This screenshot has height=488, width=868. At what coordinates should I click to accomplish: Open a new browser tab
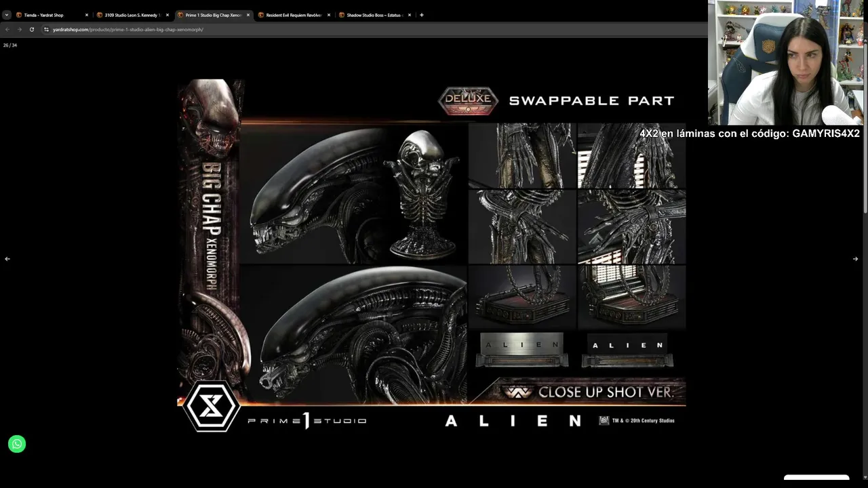[422, 15]
